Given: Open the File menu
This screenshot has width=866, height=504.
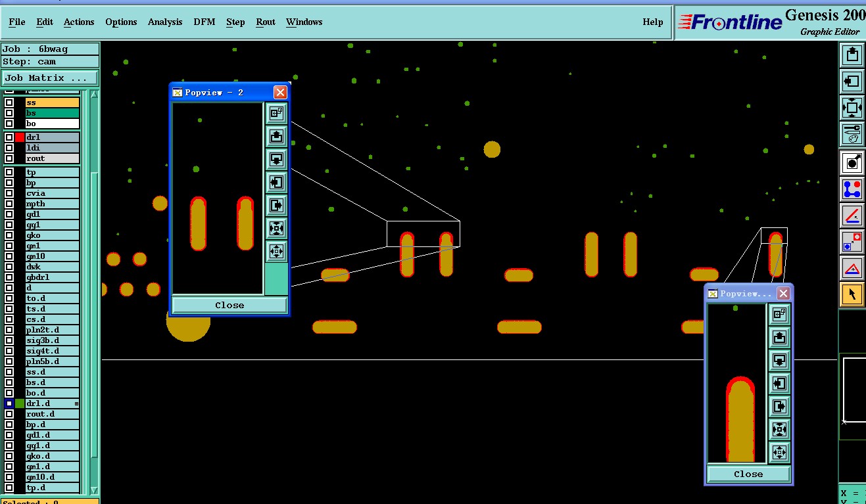Looking at the screenshot, I should click(x=17, y=22).
